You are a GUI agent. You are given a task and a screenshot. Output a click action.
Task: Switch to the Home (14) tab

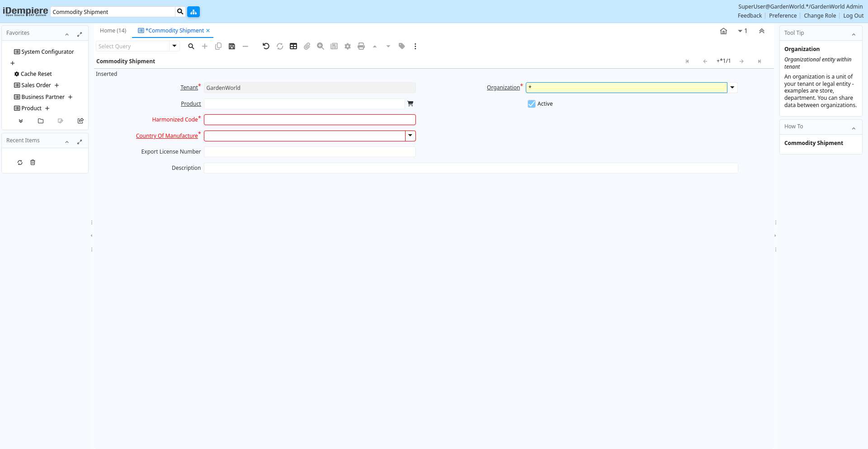tap(113, 31)
